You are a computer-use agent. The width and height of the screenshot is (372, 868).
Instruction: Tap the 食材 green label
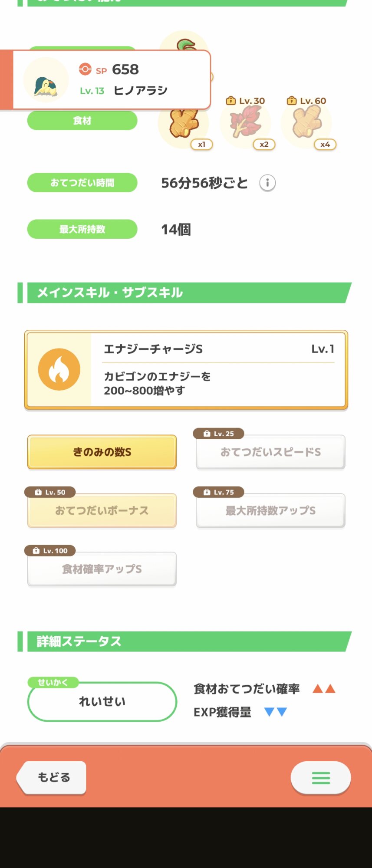coord(82,121)
